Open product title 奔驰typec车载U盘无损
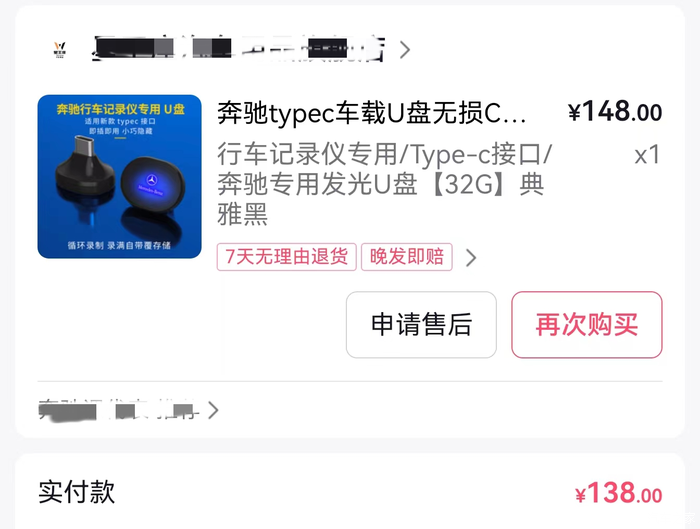This screenshot has width=700, height=529. (372, 113)
